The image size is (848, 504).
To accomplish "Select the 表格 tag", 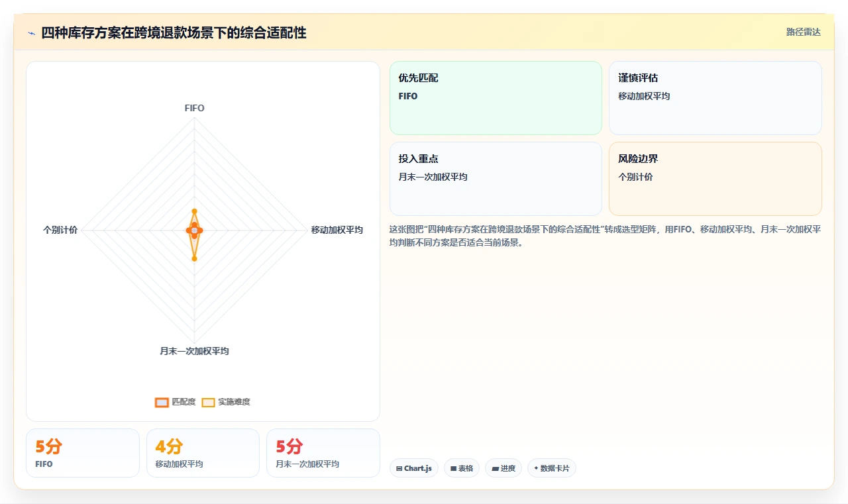I will click(x=461, y=468).
